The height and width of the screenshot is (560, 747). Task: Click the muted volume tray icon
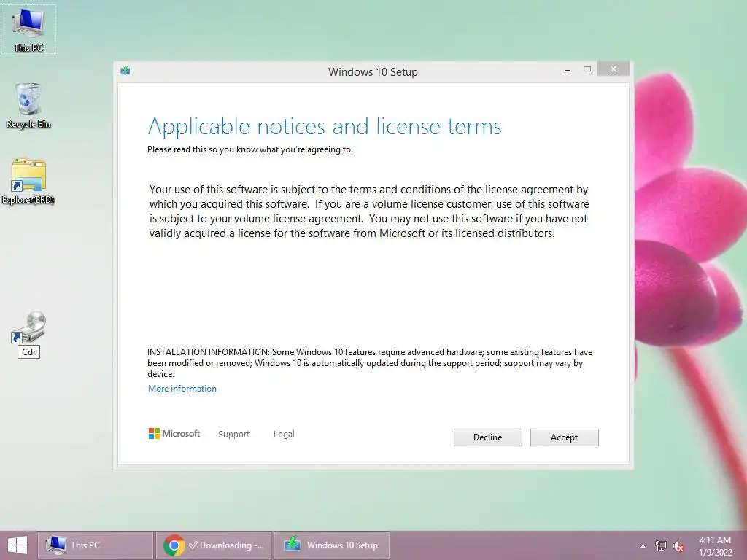(x=678, y=546)
